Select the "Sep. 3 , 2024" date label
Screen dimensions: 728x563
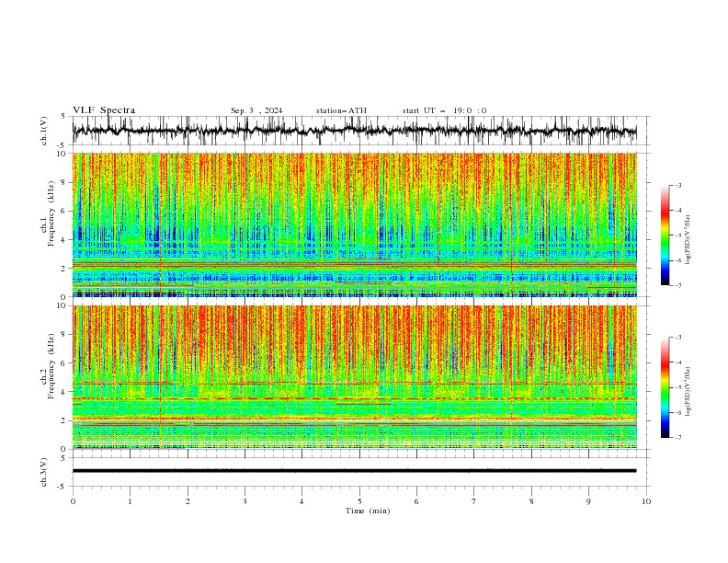[256, 110]
